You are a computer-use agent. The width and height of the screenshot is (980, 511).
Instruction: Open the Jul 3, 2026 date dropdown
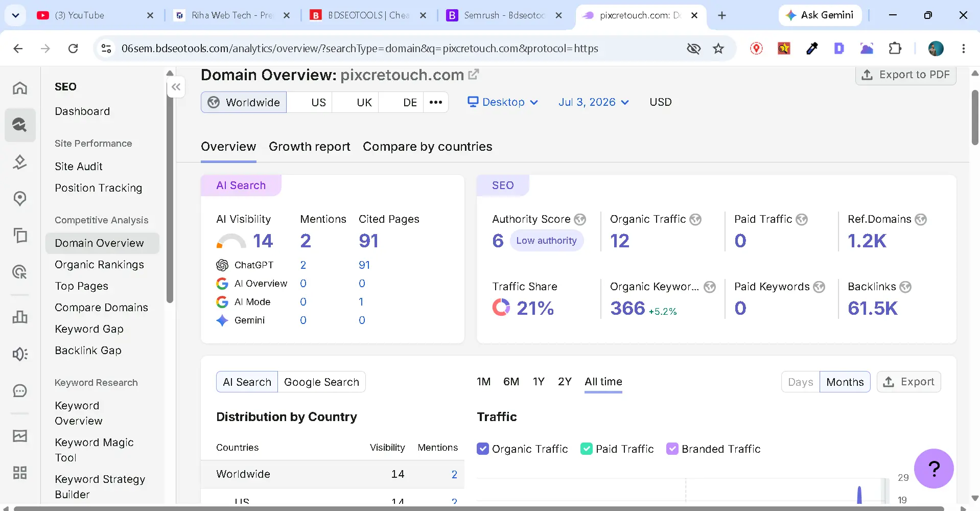click(x=593, y=102)
